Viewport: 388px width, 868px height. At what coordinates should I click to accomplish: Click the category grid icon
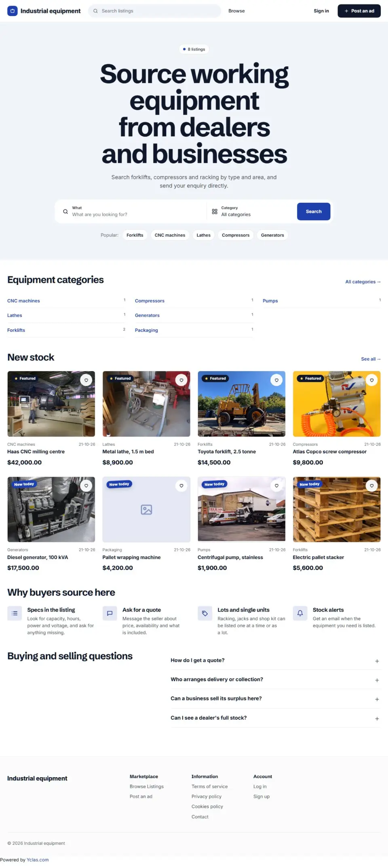tap(215, 211)
